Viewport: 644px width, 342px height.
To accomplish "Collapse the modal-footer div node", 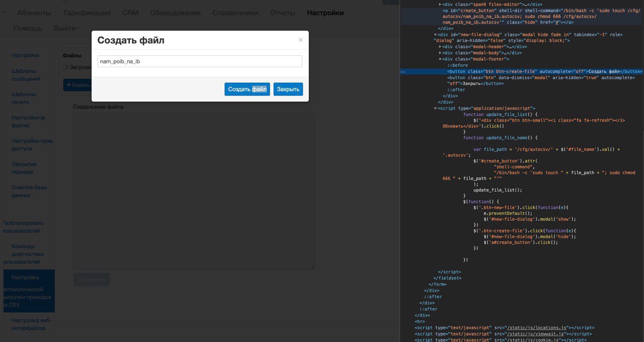I will pyautogui.click(x=440, y=59).
